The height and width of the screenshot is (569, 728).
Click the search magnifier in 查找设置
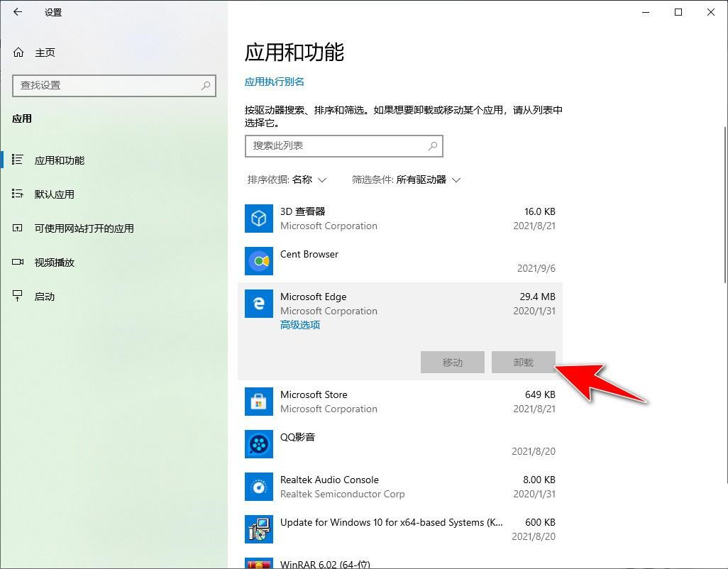click(x=206, y=85)
